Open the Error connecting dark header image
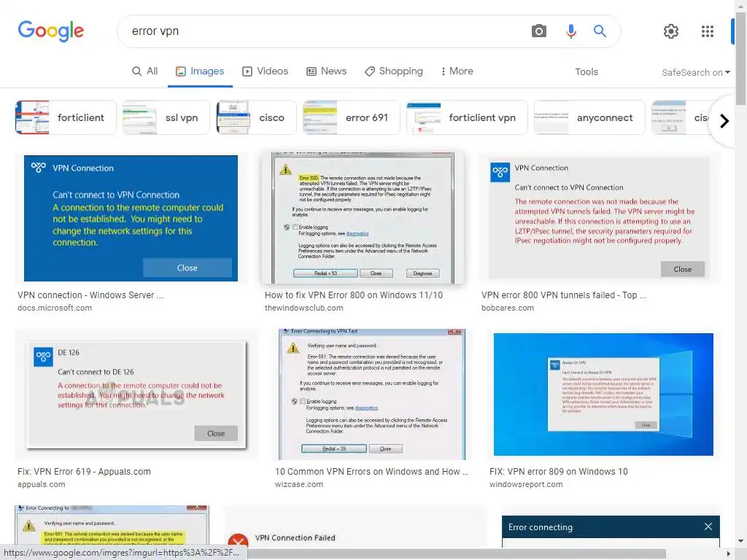The image size is (747, 560). click(x=611, y=527)
